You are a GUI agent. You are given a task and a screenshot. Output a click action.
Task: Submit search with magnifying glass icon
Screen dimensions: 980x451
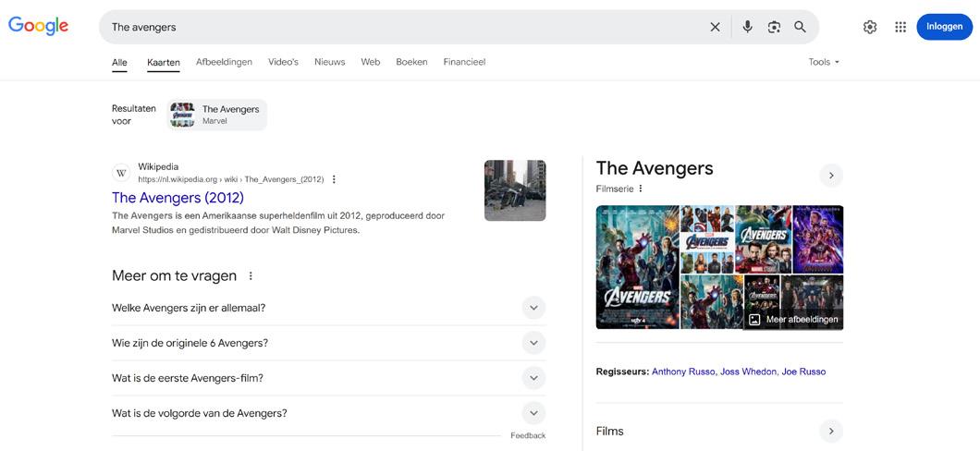[800, 27]
